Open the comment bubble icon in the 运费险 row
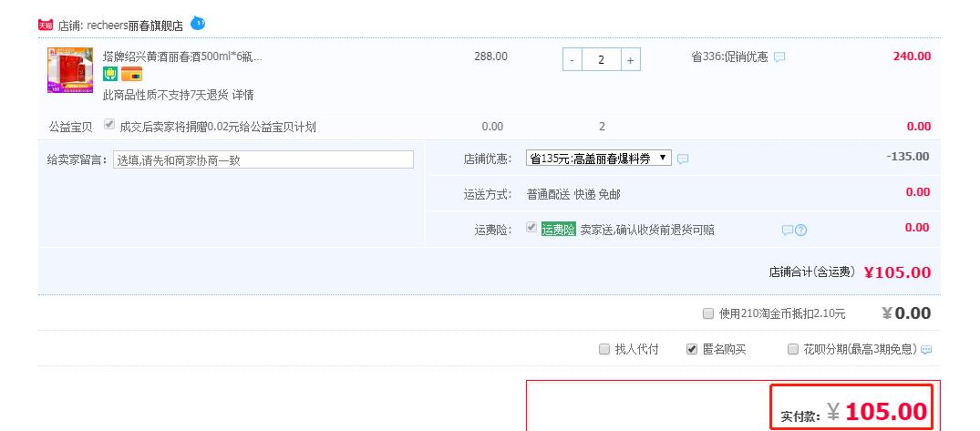 (x=788, y=231)
